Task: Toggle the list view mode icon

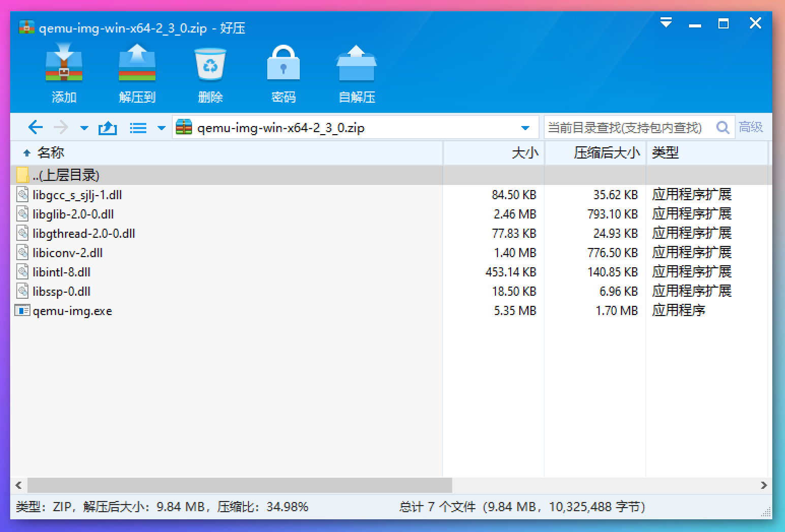Action: 138,128
